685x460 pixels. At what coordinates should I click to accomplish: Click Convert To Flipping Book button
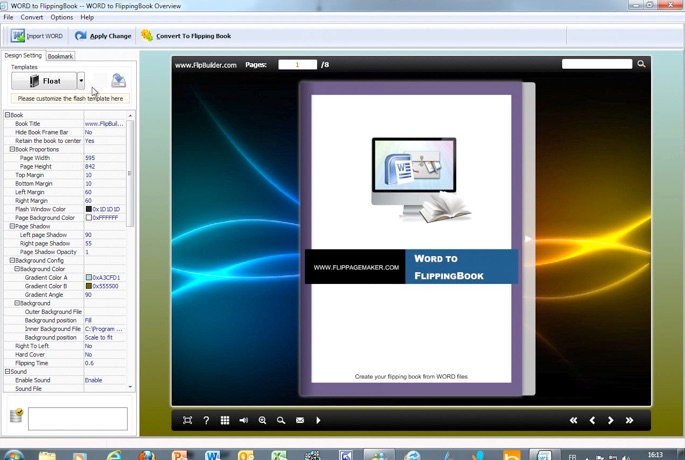pos(186,36)
